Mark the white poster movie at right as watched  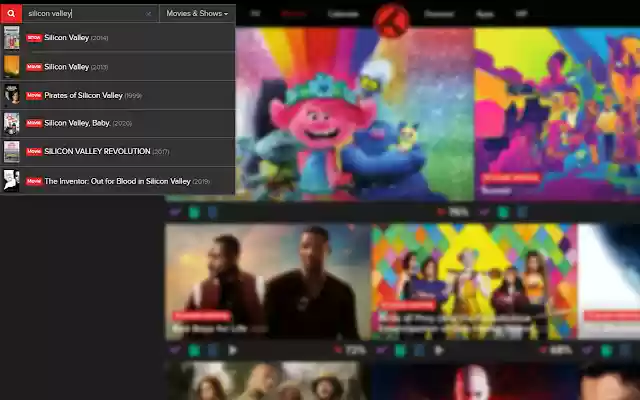click(x=588, y=350)
